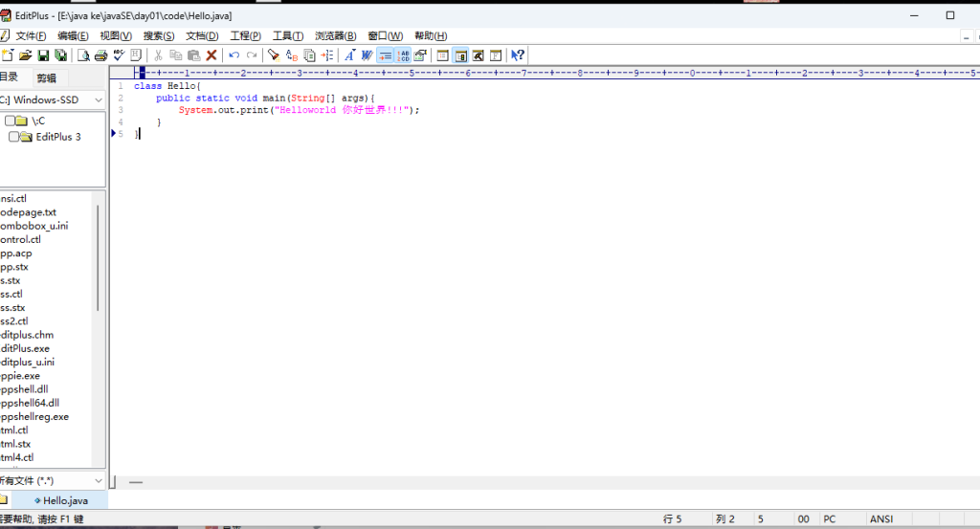Click the ANSI encoding status bar field
The image size is (980, 529).
pos(881,518)
